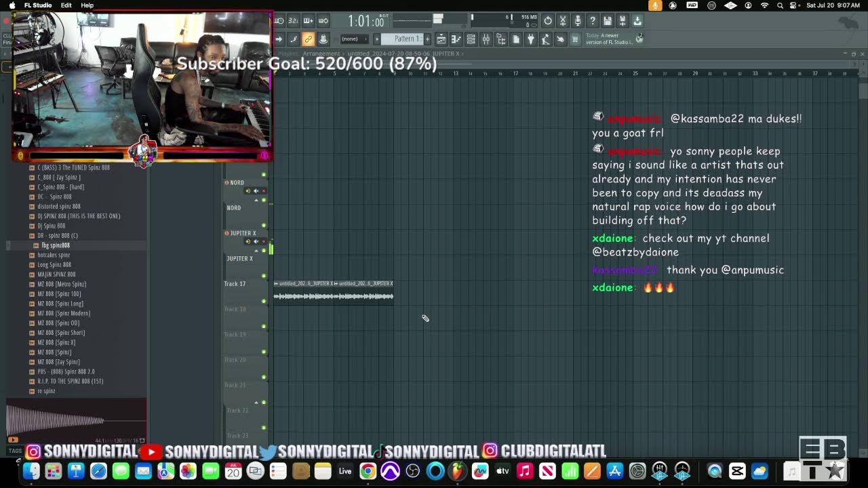The image size is (868, 488).
Task: Open the plugin database plug icon
Action: (530, 39)
